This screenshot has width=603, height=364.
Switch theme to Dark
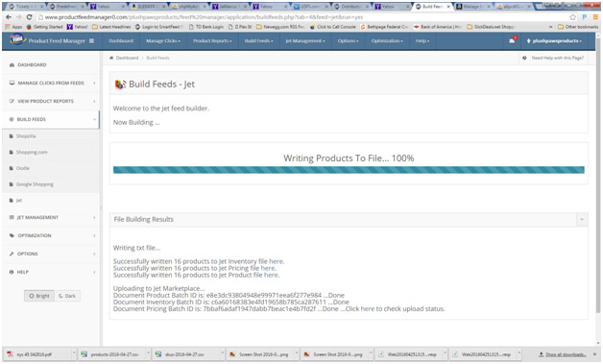[67, 296]
